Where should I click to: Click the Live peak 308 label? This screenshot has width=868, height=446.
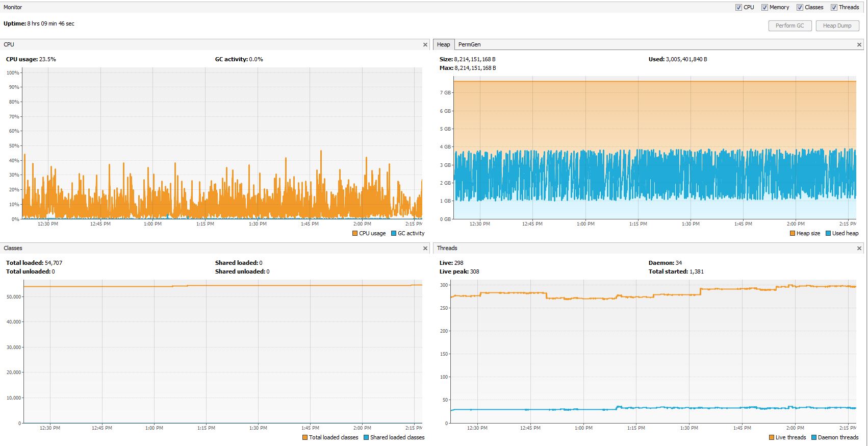(x=459, y=271)
